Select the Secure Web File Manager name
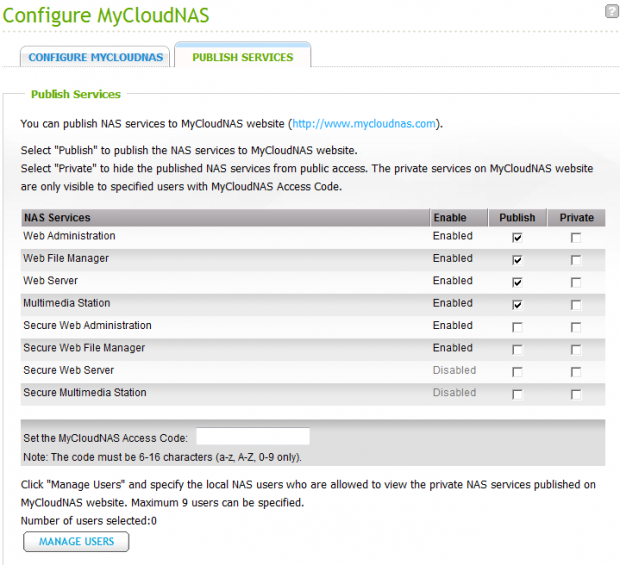The height and width of the screenshot is (565, 620). 84,348
